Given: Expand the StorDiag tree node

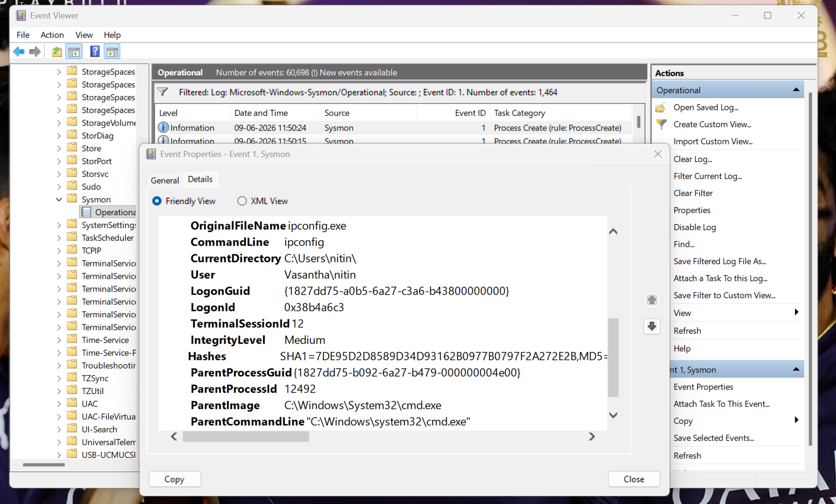Looking at the screenshot, I should pyautogui.click(x=59, y=136).
